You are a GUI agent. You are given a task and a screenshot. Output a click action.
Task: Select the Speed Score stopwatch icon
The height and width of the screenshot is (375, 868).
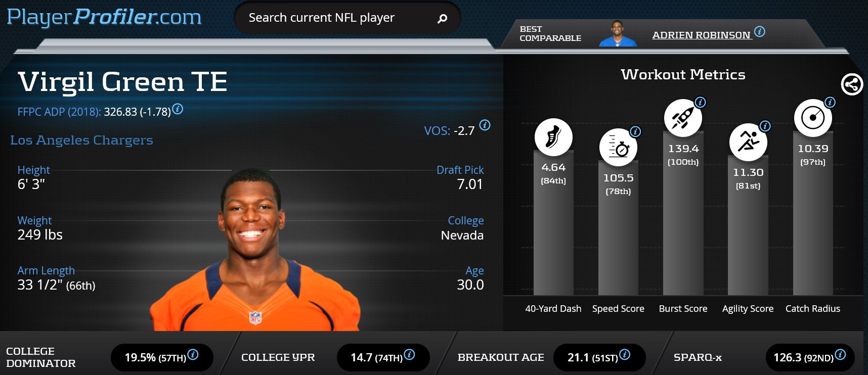click(x=618, y=147)
